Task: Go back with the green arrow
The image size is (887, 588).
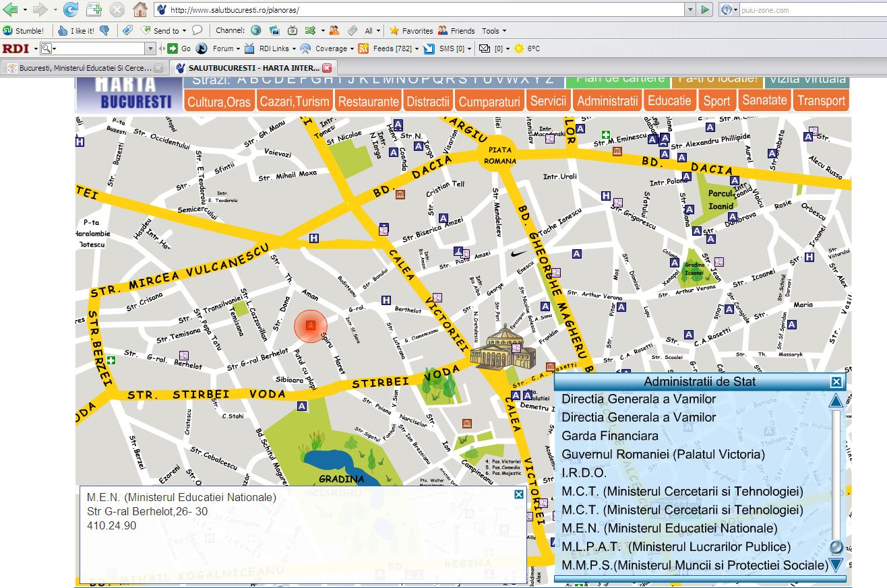Action: pos(11,10)
